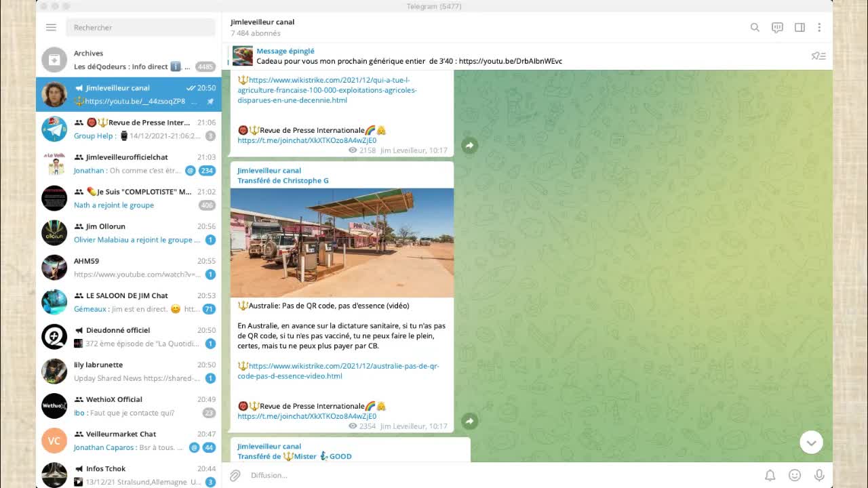The width and height of the screenshot is (868, 488).
Task: Click view count 2354 on Australie message
Action: [x=362, y=426]
